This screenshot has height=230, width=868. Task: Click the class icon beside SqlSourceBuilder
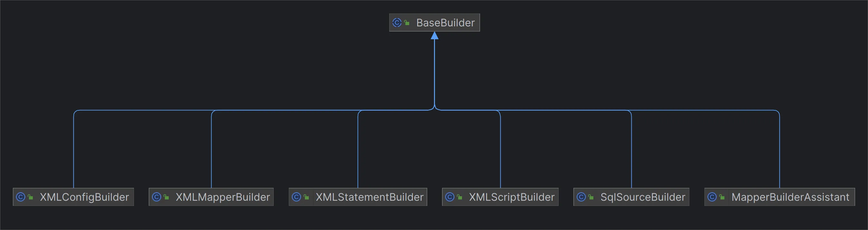point(581,197)
